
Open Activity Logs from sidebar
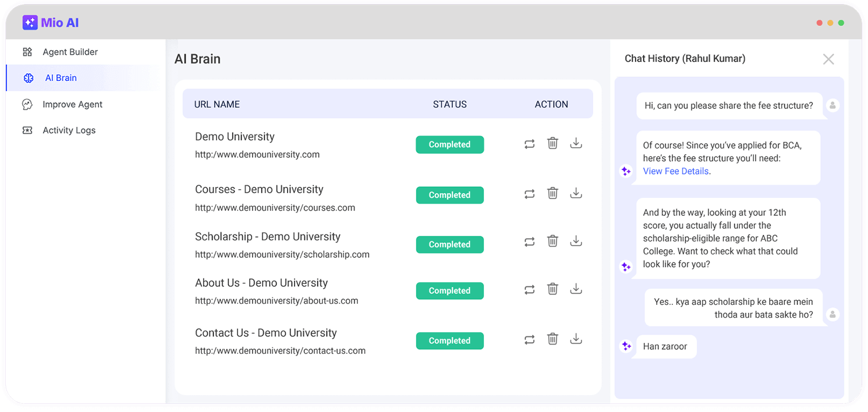click(x=69, y=130)
